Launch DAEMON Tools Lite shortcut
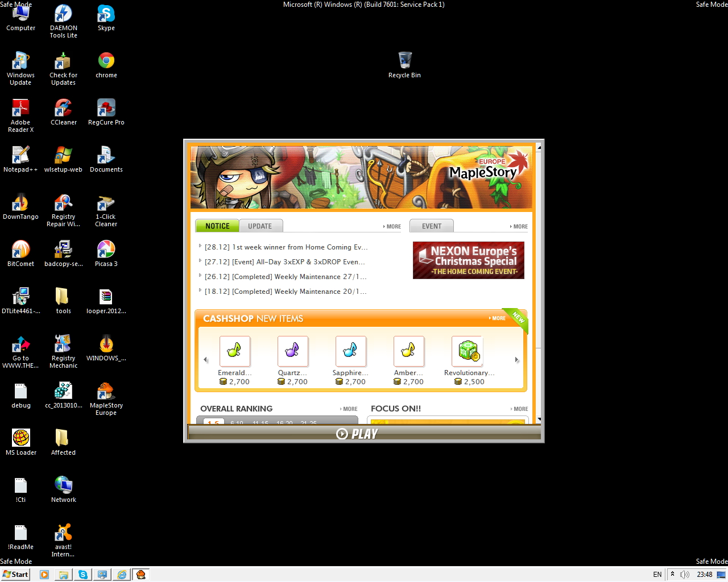 (63, 22)
